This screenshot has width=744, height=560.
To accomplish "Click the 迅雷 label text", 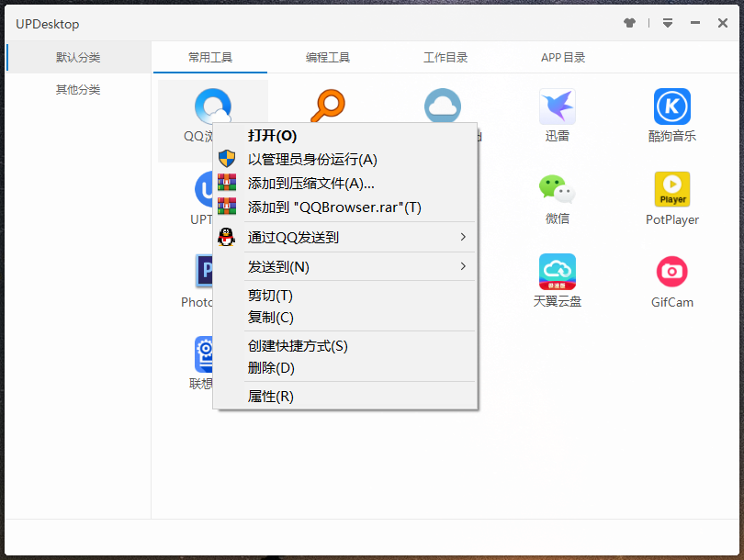I will point(557,136).
